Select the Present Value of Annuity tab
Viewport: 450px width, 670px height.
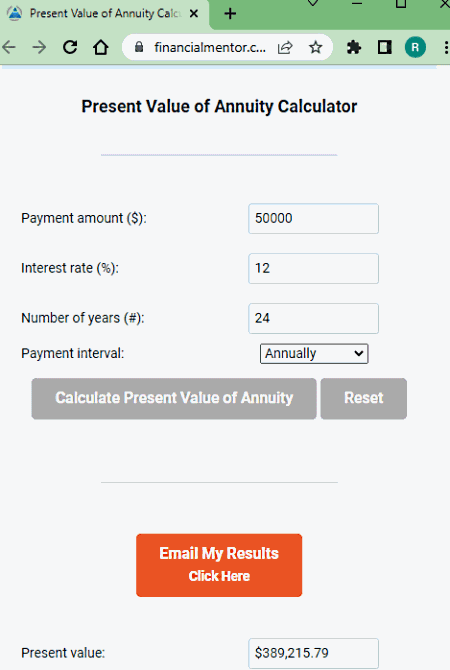105,15
